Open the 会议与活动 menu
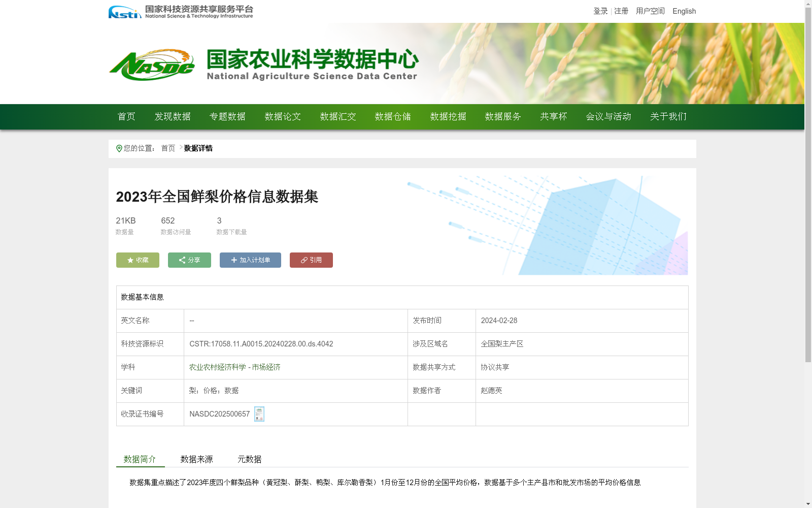This screenshot has width=812, height=508. coord(608,117)
